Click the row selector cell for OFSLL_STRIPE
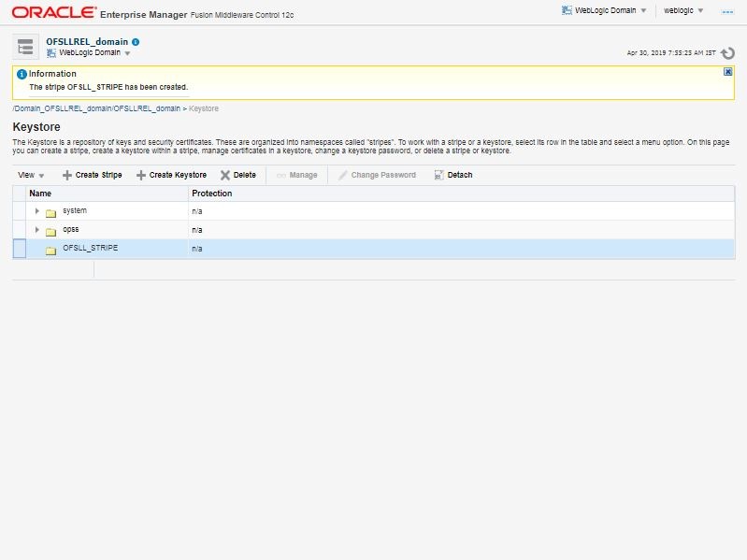The image size is (747, 560). pos(20,249)
